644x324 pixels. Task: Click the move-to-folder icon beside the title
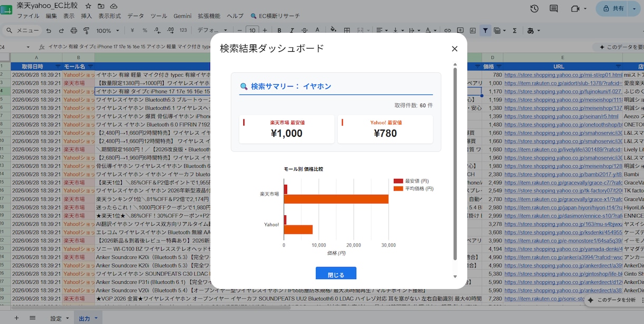pyautogui.click(x=101, y=5)
